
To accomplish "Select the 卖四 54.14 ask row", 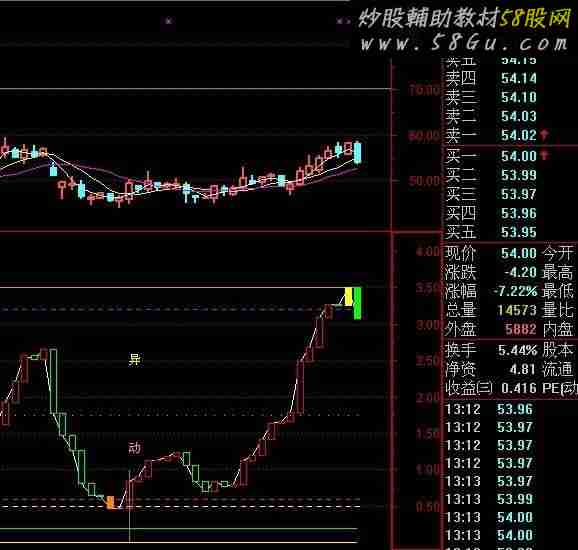I will [x=492, y=78].
